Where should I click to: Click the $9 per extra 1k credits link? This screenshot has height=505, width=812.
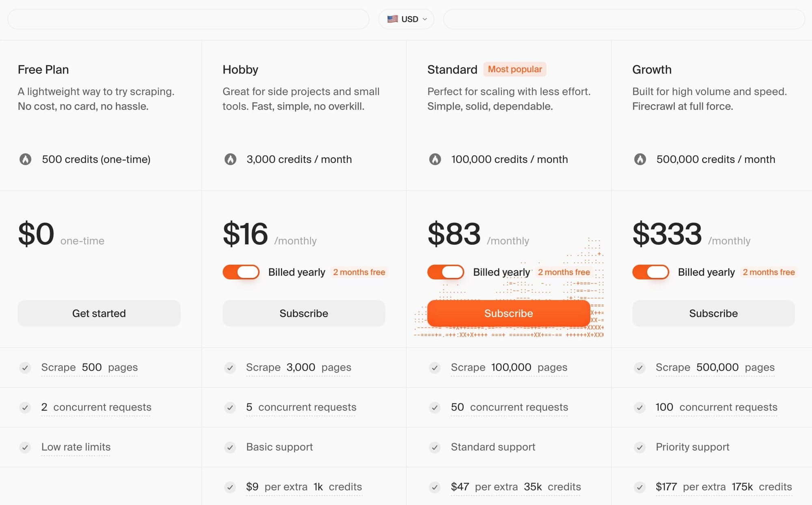[304, 487]
